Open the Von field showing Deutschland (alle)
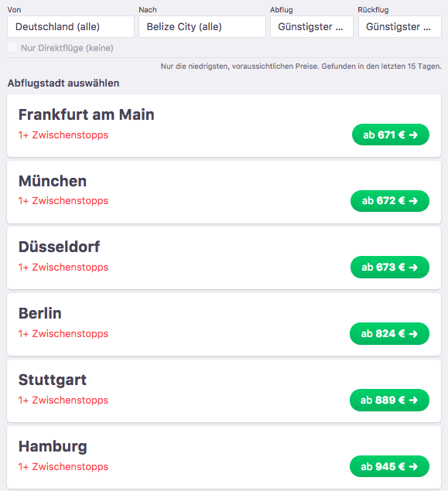448x491 pixels. point(71,26)
